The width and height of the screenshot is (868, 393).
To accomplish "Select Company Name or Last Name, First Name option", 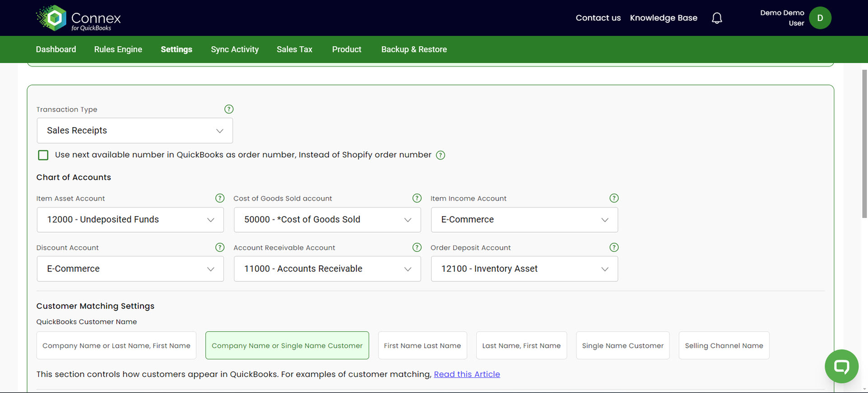I will click(116, 346).
